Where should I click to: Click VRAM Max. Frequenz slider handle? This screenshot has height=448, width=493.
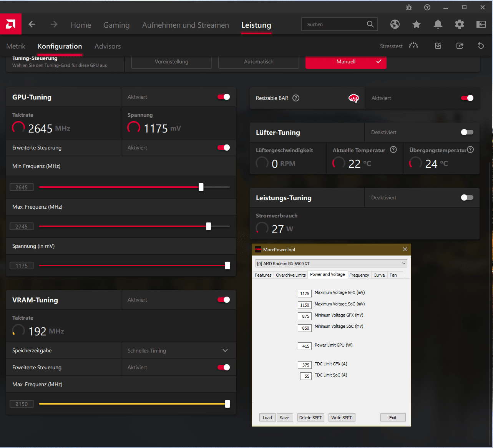click(x=227, y=404)
